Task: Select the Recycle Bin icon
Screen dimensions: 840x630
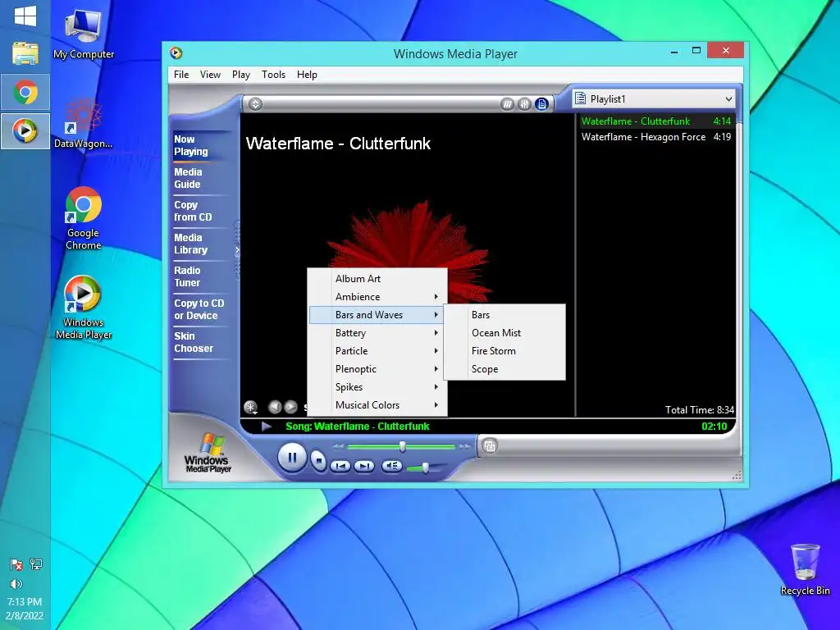Action: pos(806,570)
